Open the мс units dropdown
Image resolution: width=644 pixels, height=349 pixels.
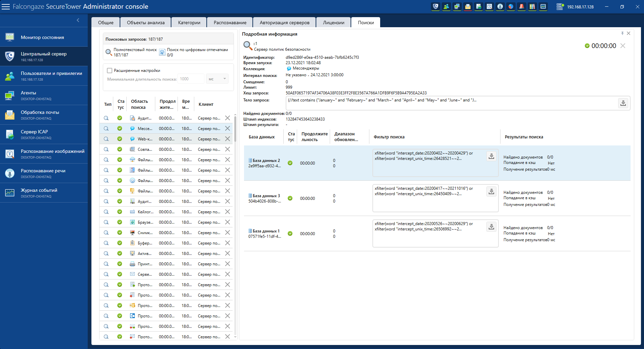click(x=217, y=79)
